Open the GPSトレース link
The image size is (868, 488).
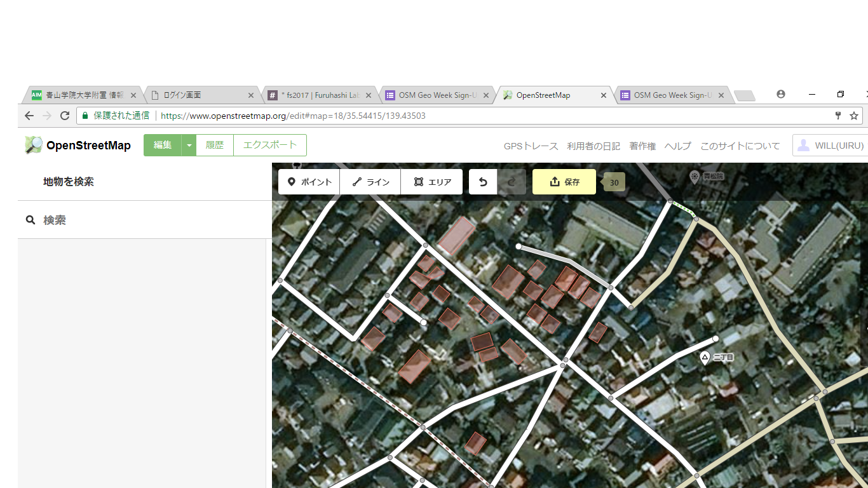(x=531, y=146)
